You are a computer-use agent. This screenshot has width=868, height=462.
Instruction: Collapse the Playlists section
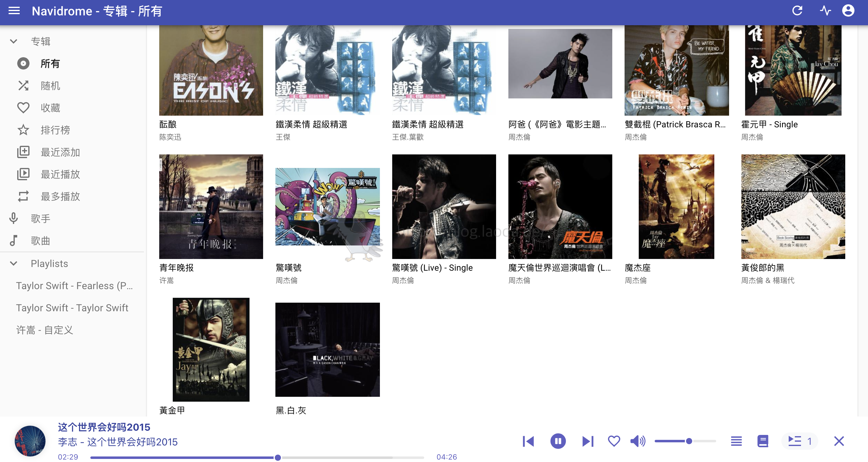tap(14, 263)
